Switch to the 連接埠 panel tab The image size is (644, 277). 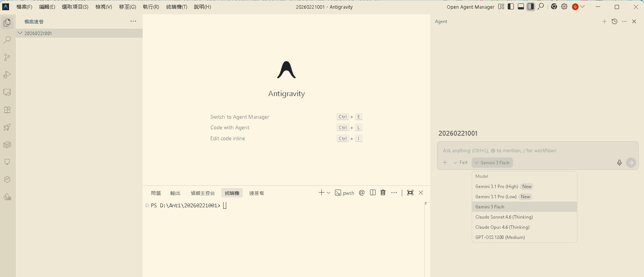256,193
